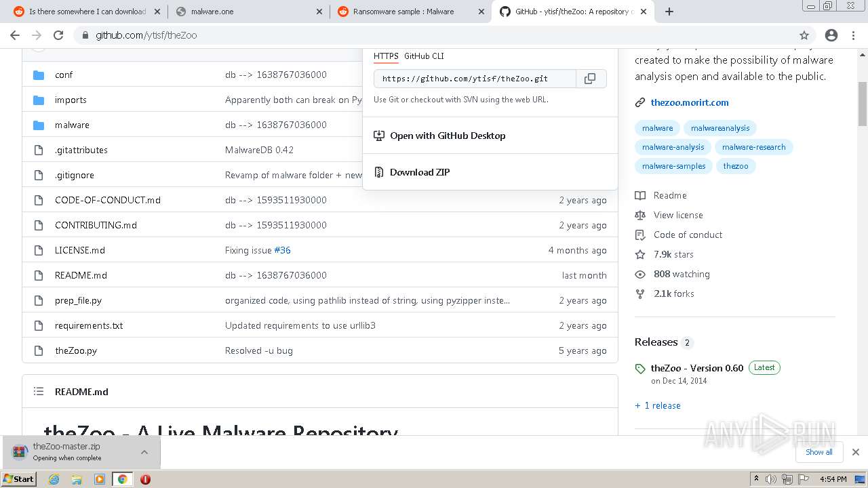Click the address bar URL
Image resolution: width=868 pixels, height=488 pixels.
pyautogui.click(x=146, y=35)
